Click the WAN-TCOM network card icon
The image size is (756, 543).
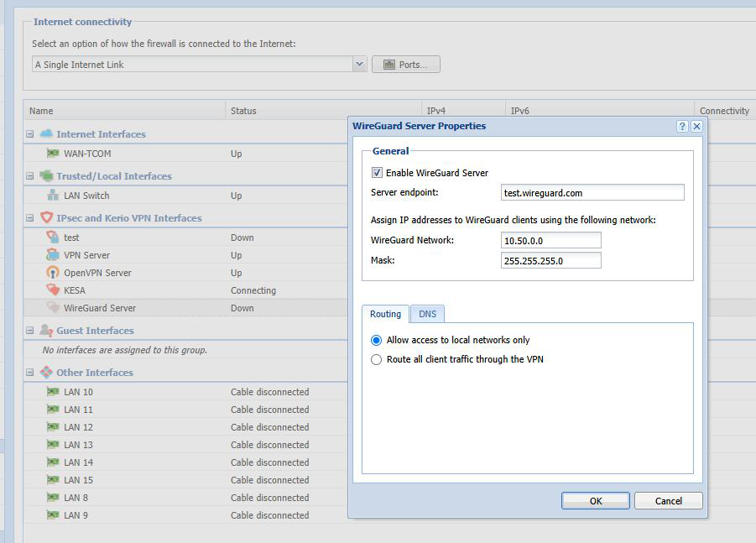(53, 154)
